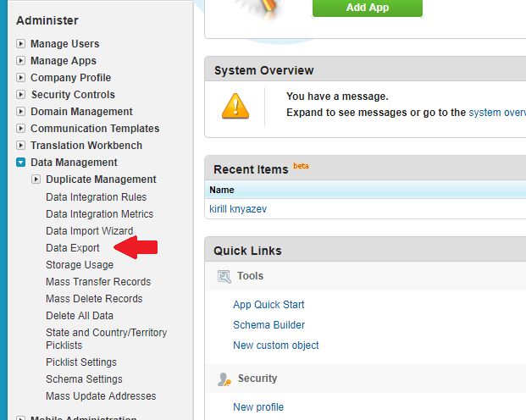
Task: Expand the Manage Apps tree node
Action: tap(21, 61)
